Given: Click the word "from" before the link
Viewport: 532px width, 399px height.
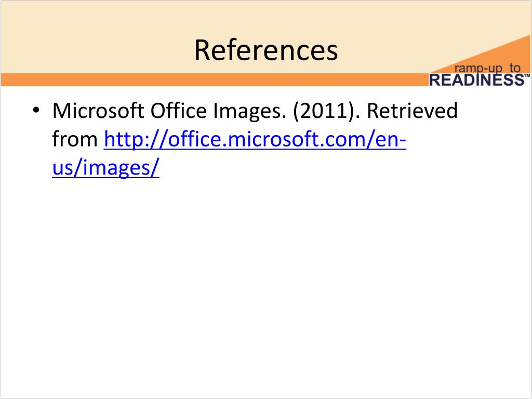Looking at the screenshot, I should click(x=75, y=139).
